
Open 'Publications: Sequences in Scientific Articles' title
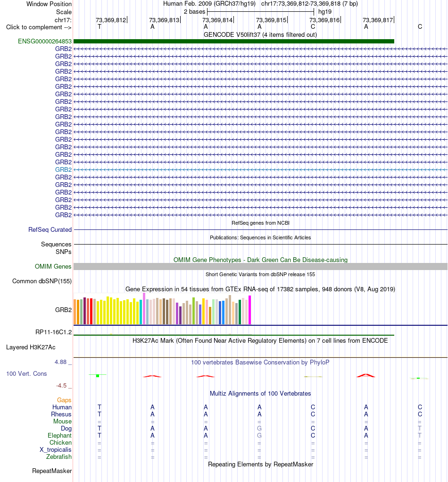coord(260,237)
